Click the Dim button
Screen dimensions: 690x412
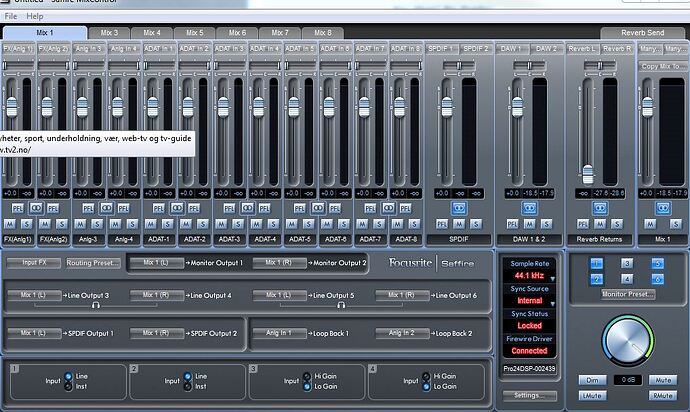tap(592, 380)
